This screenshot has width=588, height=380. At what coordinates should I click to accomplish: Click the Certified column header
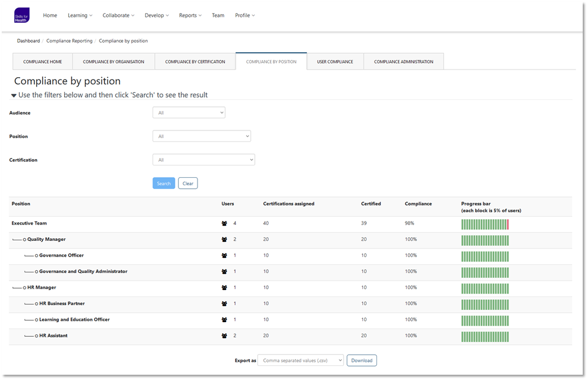pos(371,203)
